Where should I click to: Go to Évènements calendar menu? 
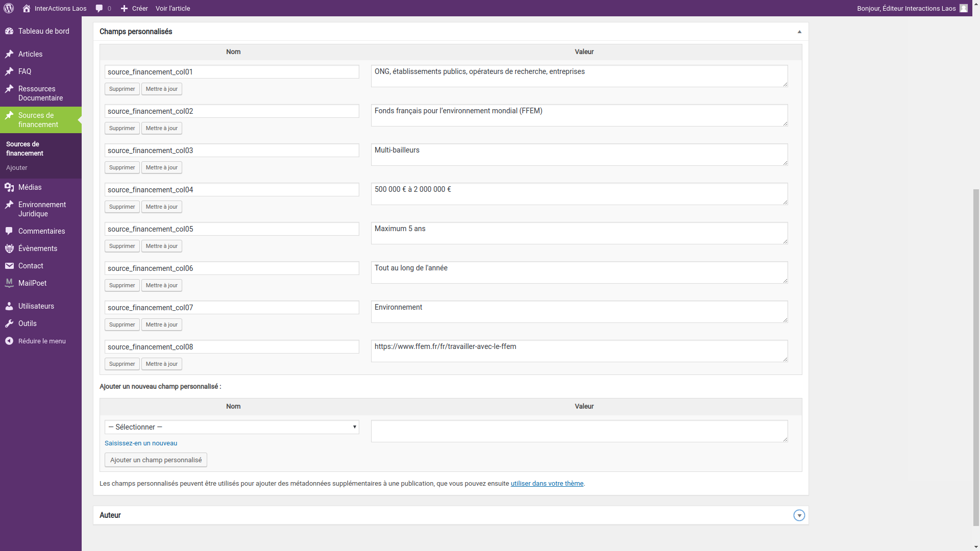coord(37,248)
